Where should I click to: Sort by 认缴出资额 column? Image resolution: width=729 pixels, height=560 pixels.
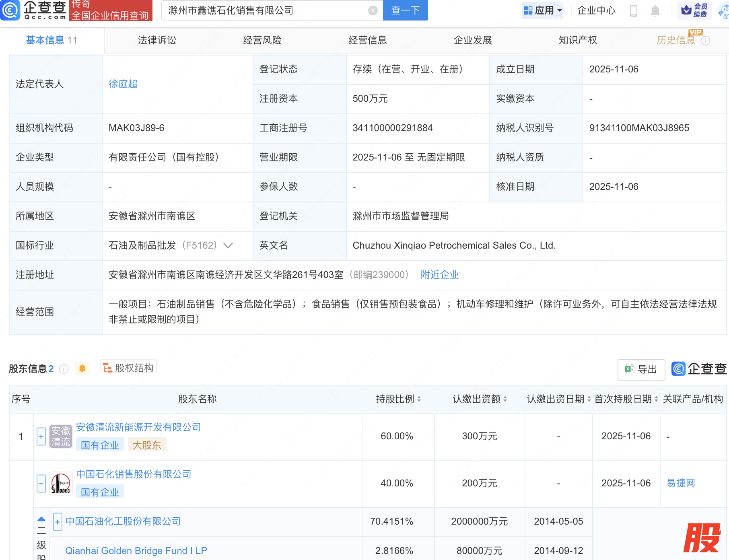(480, 399)
